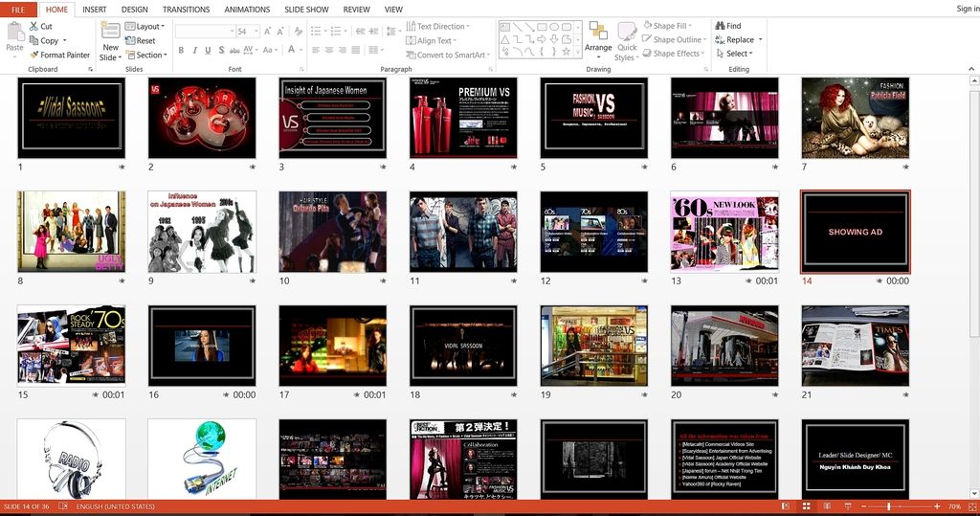Click the Format Painter brush icon
Image resolution: width=980 pixels, height=516 pixels.
(x=33, y=55)
